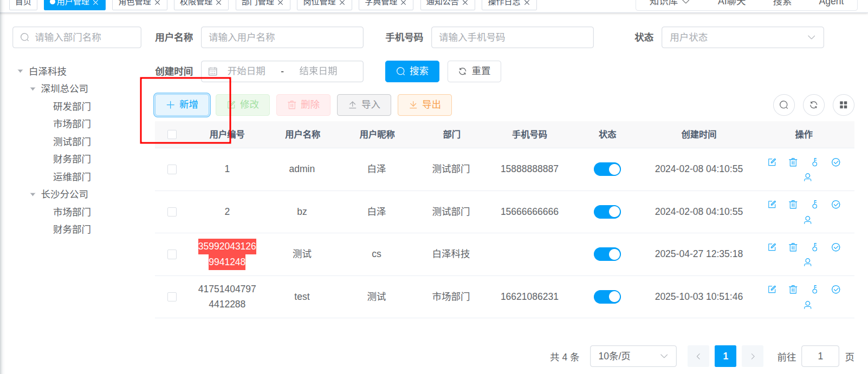Image resolution: width=868 pixels, height=374 pixels.
Task: Click the key icon in the 2025-04-27 row
Action: click(814, 247)
